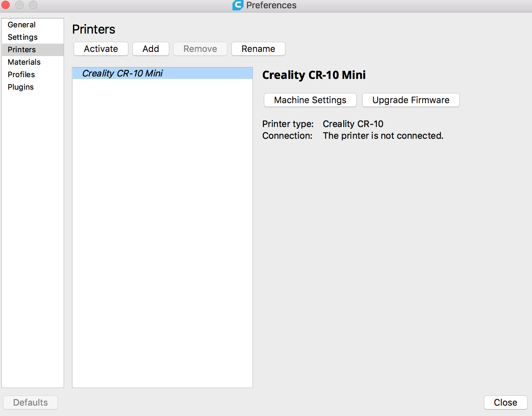Click 'The printer is not connected.' status text
The width and height of the screenshot is (532, 416).
[x=383, y=136]
